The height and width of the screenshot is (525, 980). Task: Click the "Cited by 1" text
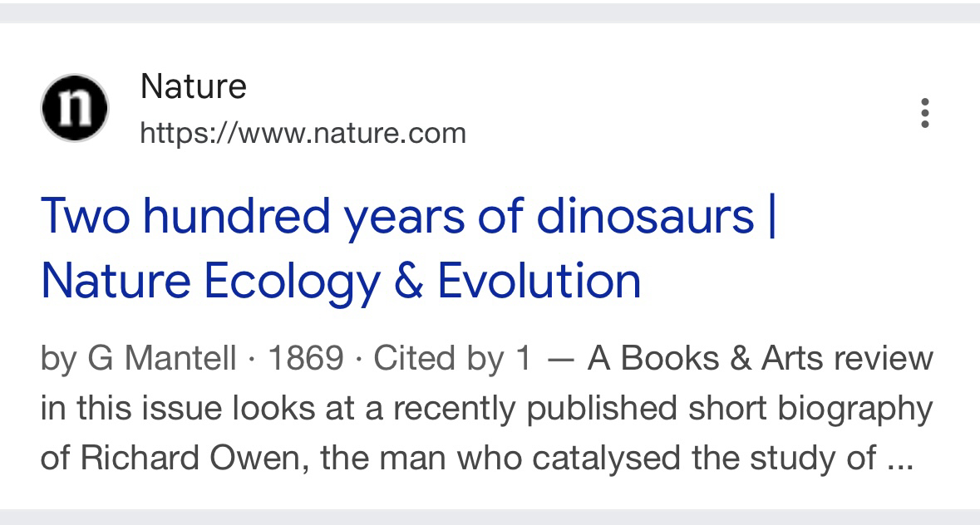point(451,359)
